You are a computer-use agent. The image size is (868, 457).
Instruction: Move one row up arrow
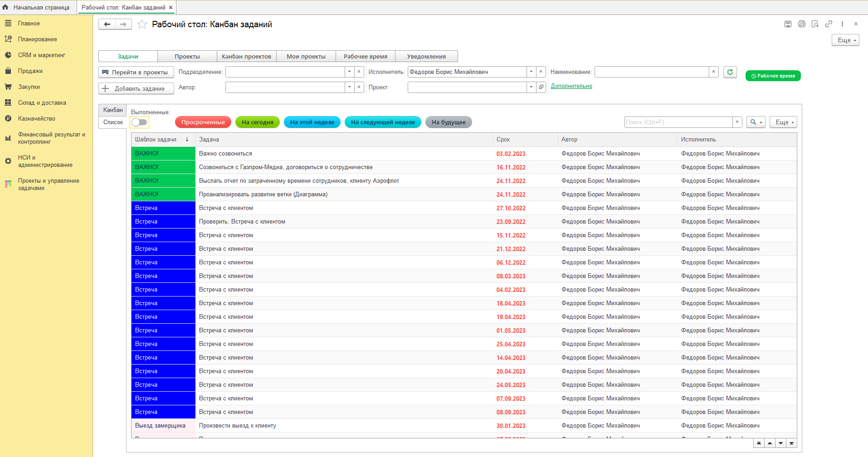coord(770,443)
